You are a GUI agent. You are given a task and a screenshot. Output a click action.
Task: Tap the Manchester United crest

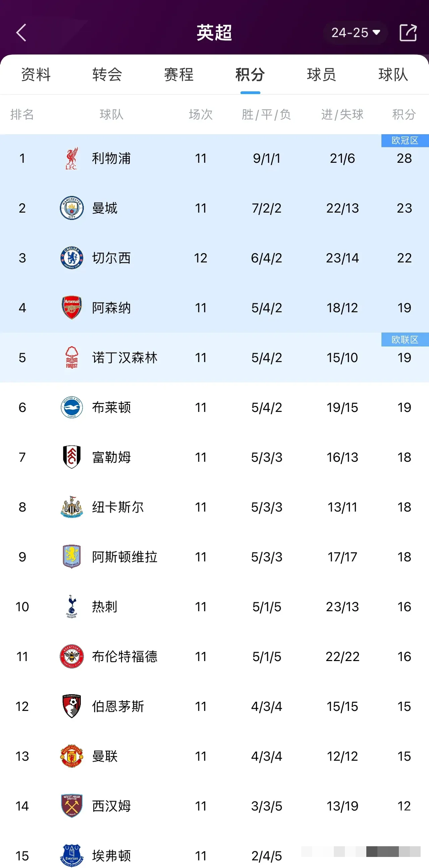click(x=71, y=756)
